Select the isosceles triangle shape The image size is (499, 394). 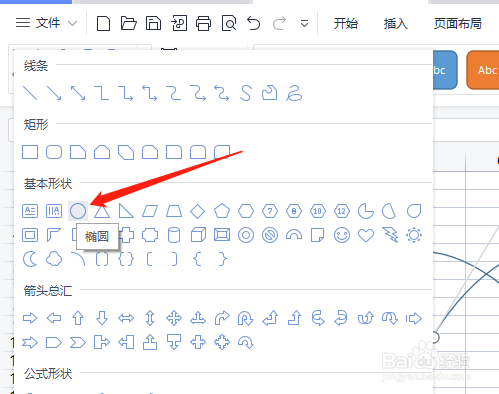pyautogui.click(x=102, y=212)
